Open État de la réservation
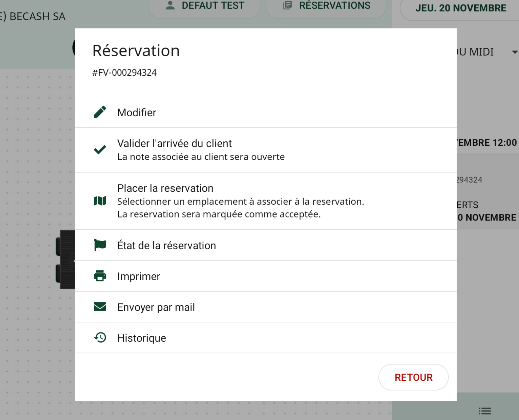This screenshot has height=420, width=519. click(x=166, y=246)
